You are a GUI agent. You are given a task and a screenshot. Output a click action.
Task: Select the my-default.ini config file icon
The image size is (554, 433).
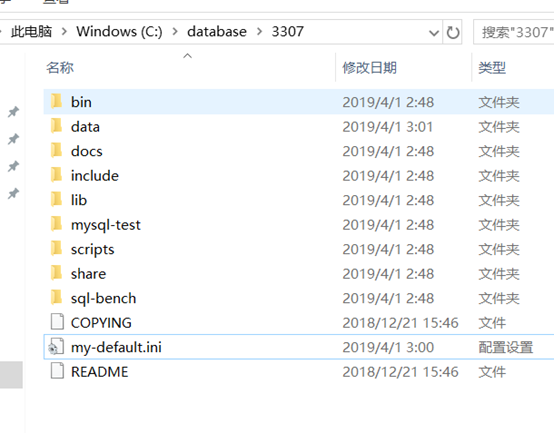[57, 346]
